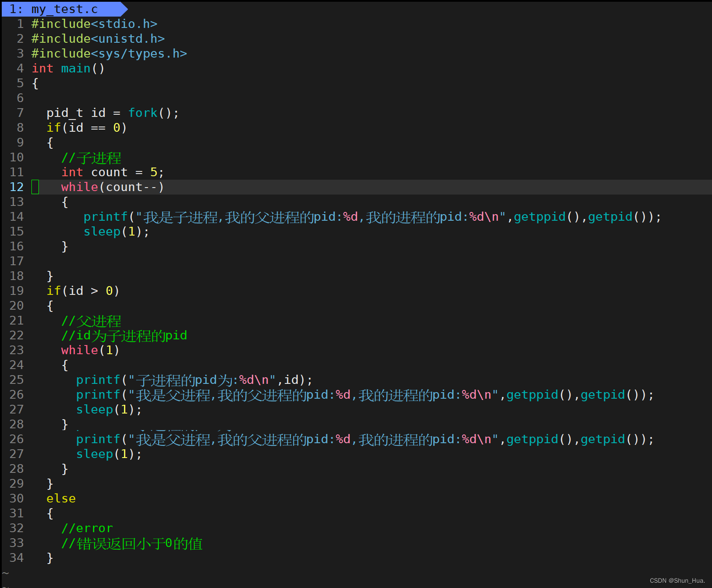Click the closing brace on line 18
The height and width of the screenshot is (588, 712).
(50, 276)
